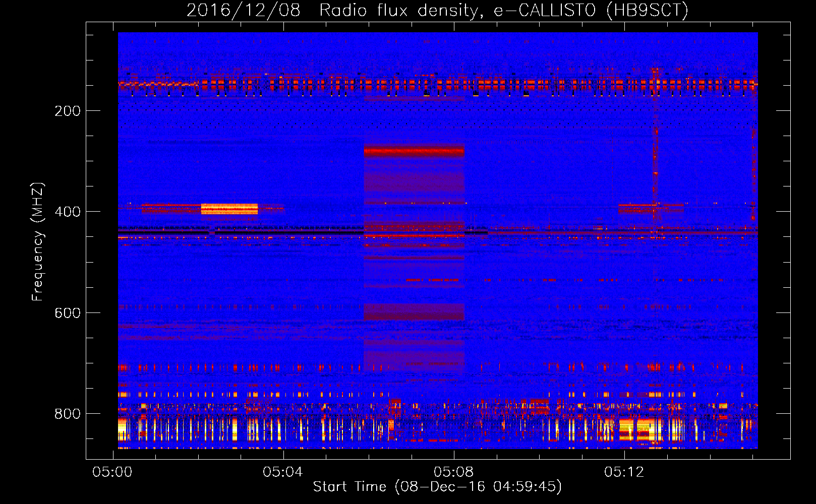The height and width of the screenshot is (504, 816).
Task: Click the red band near 280 MHz
Action: click(x=414, y=151)
